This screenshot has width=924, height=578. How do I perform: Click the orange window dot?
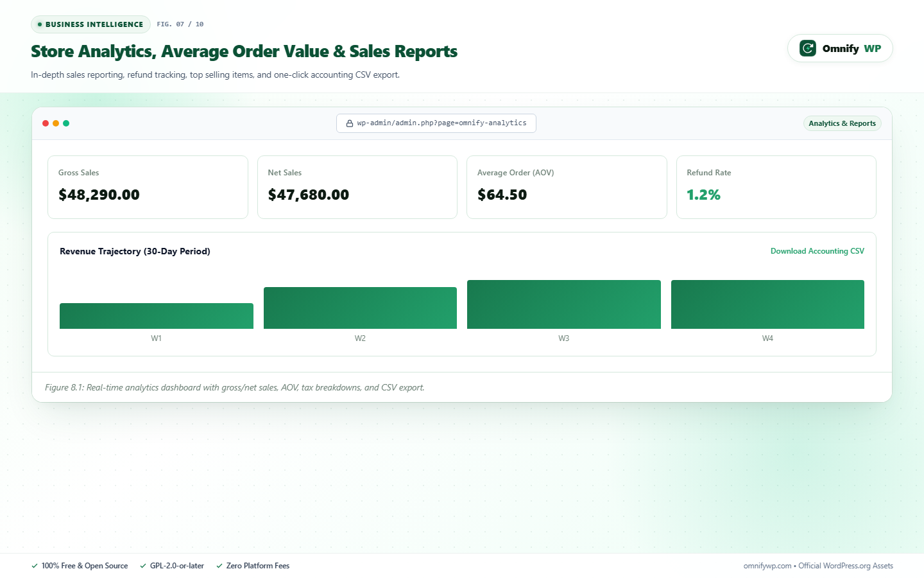[56, 123]
